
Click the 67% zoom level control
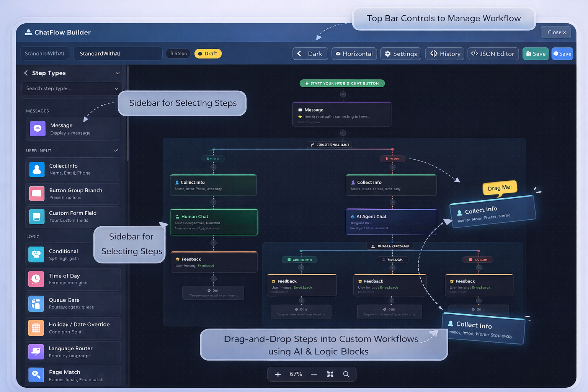coord(296,374)
